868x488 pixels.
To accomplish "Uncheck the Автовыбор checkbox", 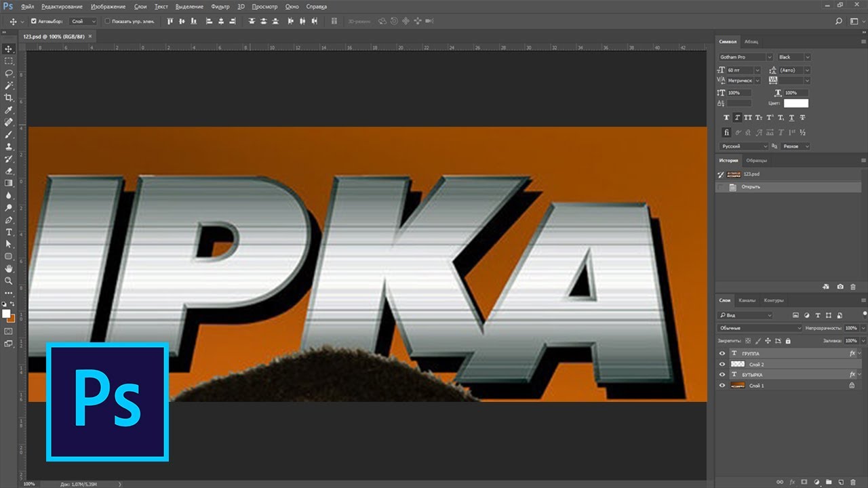I will 34,21.
